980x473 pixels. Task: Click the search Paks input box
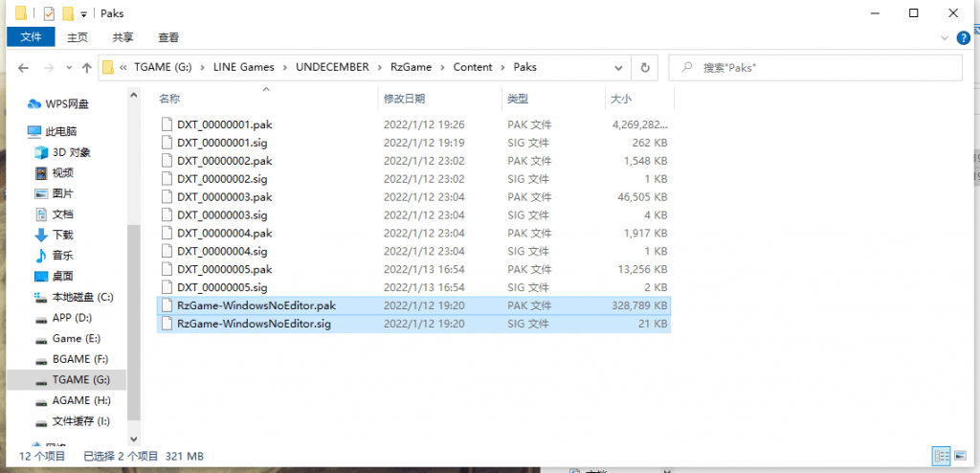click(815, 67)
